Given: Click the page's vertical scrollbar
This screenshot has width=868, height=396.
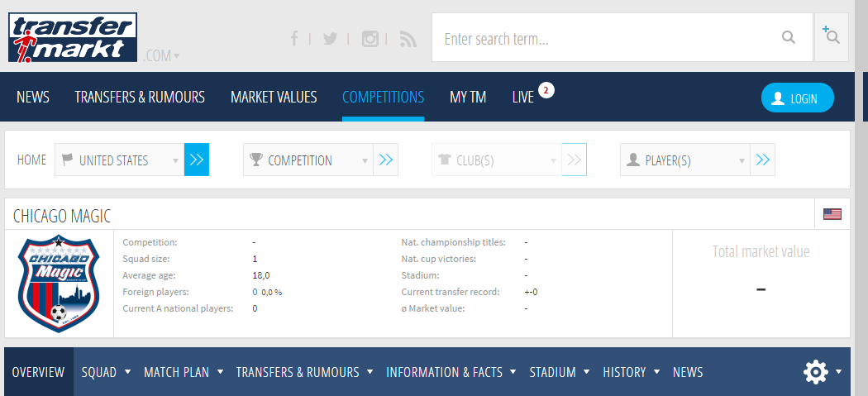Looking at the screenshot, I should click(x=859, y=198).
